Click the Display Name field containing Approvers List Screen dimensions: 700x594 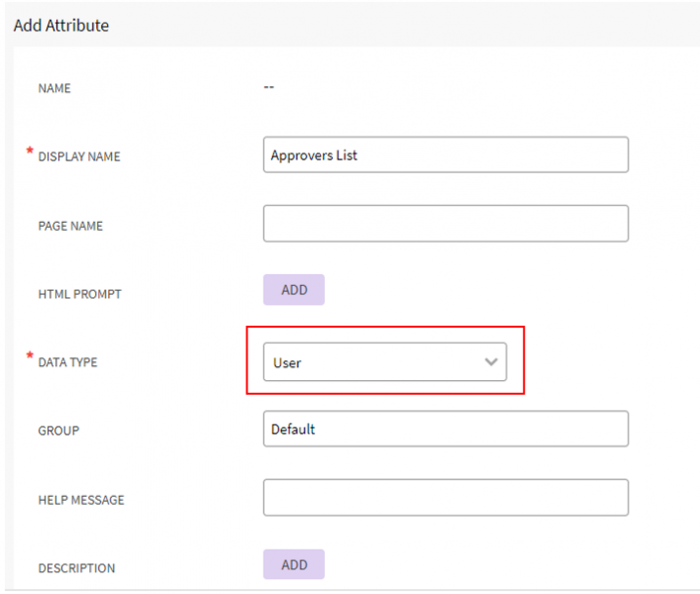[x=446, y=155]
